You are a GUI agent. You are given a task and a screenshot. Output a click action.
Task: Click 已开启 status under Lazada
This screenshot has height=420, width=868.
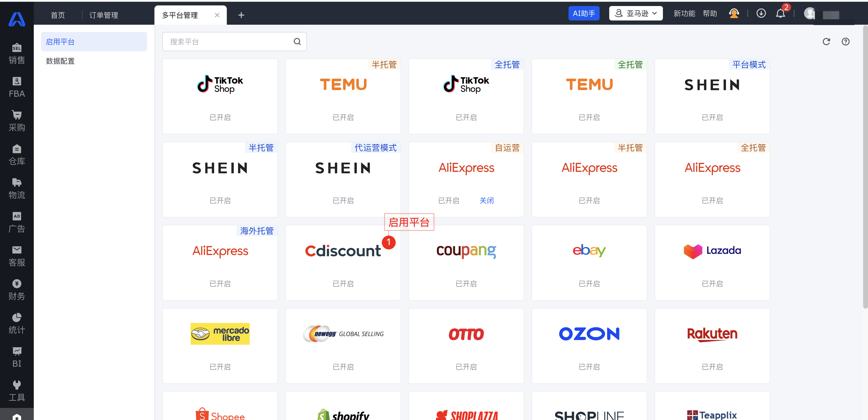(712, 284)
